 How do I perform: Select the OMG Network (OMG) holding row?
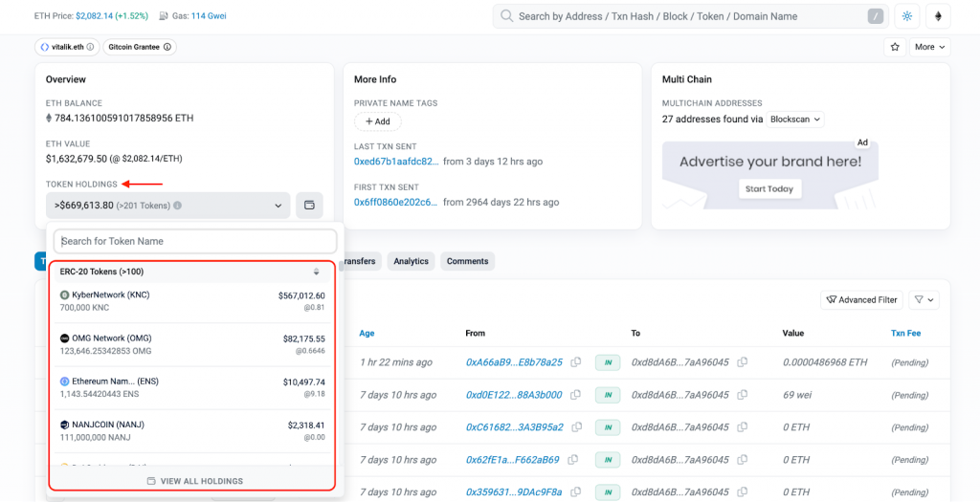coord(192,344)
